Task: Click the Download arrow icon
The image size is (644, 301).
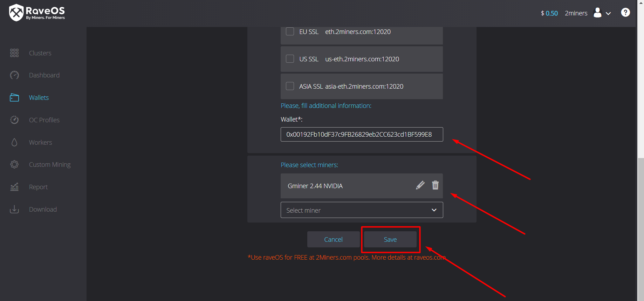Action: (x=14, y=209)
